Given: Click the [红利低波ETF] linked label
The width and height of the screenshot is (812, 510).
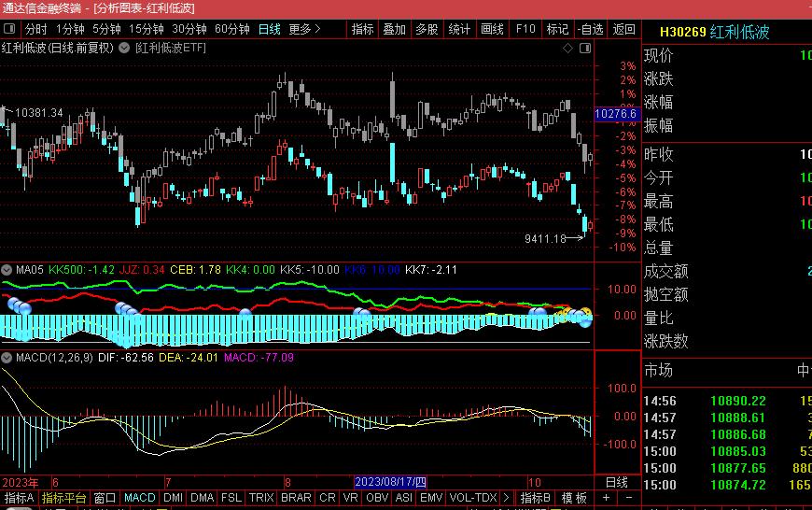Looking at the screenshot, I should coord(171,49).
